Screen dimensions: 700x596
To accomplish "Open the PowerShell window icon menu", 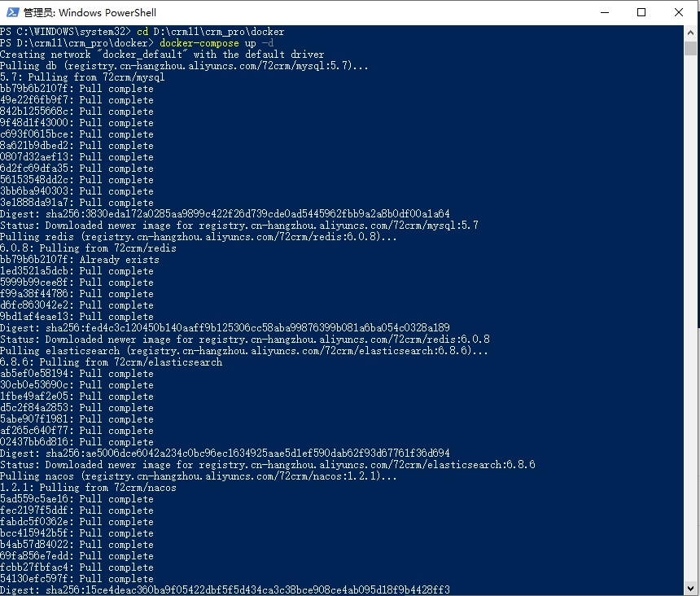I will 12,12.
